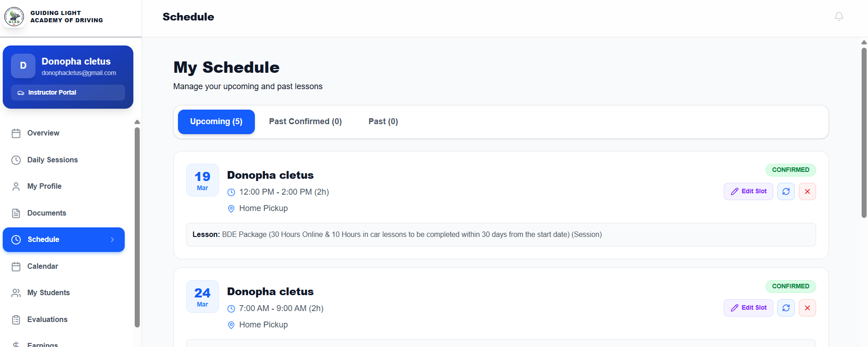The height and width of the screenshot is (347, 868).
Task: Click Edit Slot for the 24 Mar lesson
Action: click(748, 308)
